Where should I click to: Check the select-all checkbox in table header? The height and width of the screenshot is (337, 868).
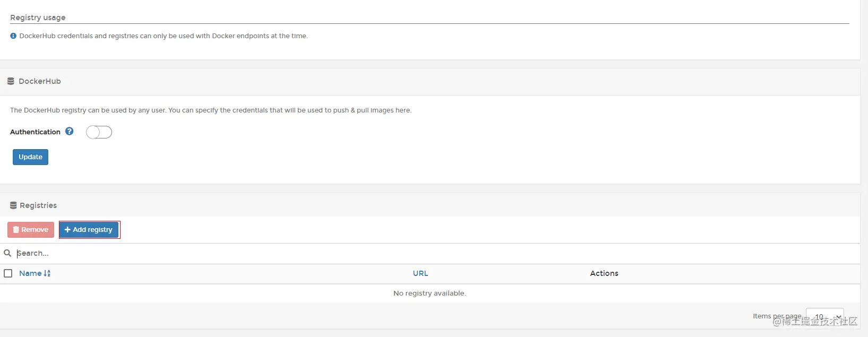(8, 273)
